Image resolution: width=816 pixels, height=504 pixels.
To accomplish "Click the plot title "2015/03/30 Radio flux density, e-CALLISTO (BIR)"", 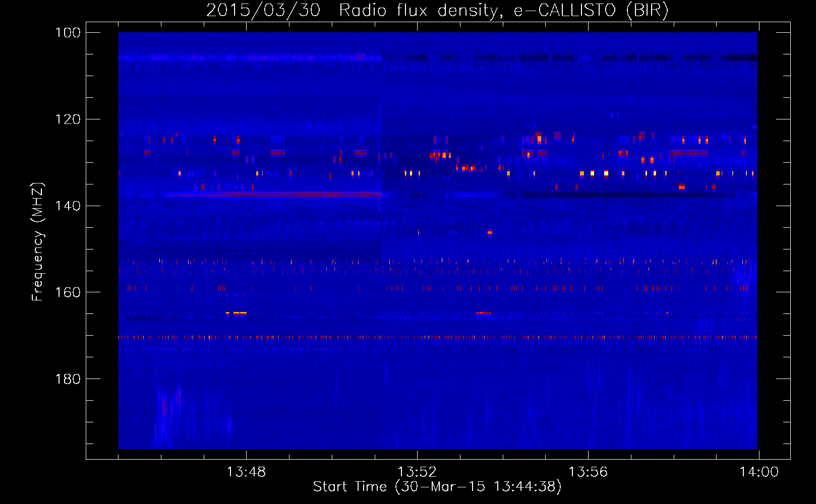I will [x=437, y=11].
